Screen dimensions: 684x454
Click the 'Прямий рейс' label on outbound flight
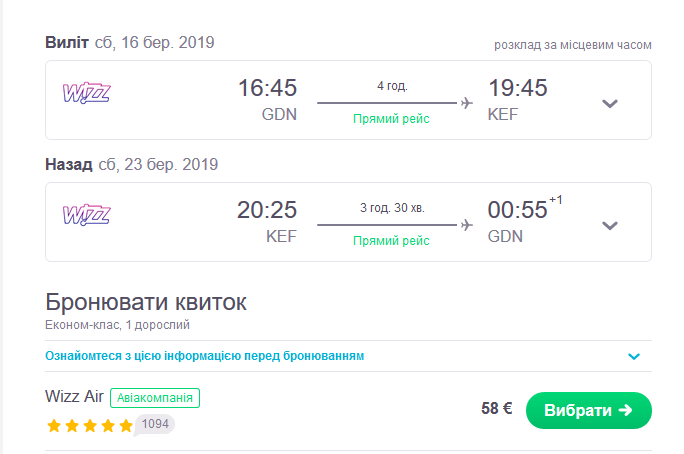[391, 119]
